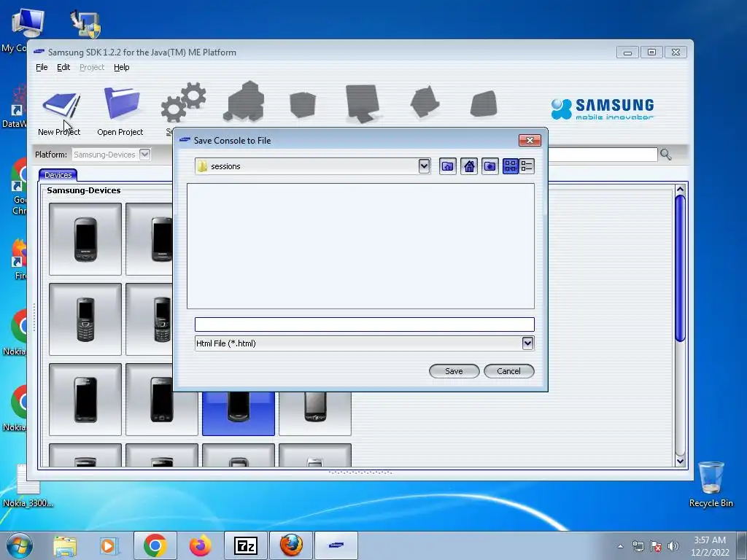The width and height of the screenshot is (747, 560).
Task: Open the Edit menu
Action: [x=63, y=67]
